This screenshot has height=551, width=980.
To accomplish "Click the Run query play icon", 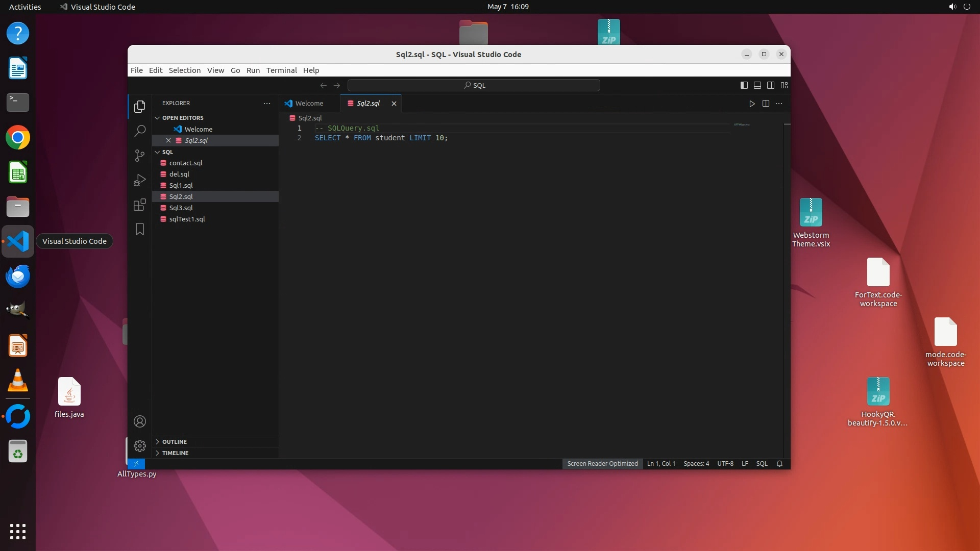I will point(752,104).
